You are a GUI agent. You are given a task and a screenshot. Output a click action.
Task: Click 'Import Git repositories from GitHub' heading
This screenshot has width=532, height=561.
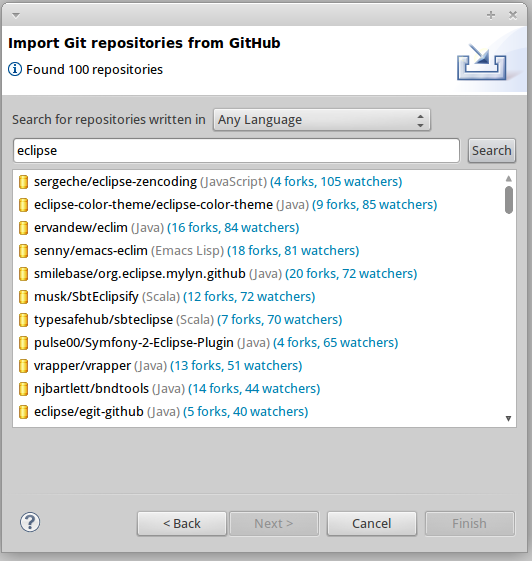144,43
